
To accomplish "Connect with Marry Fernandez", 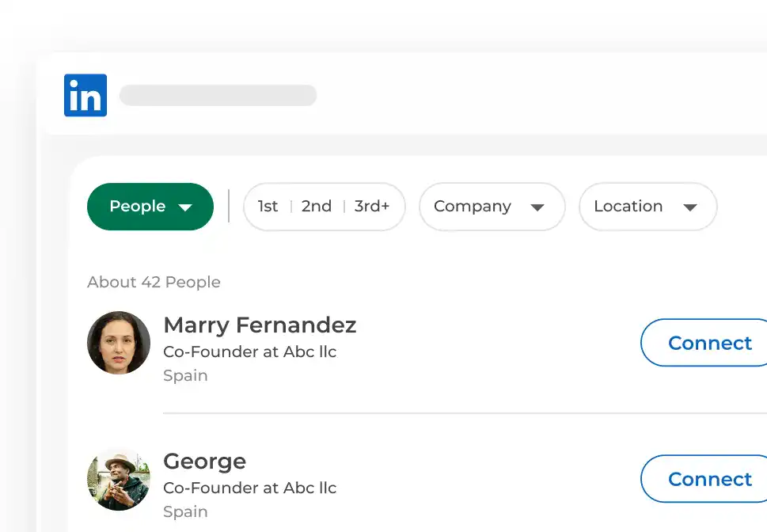I will [x=704, y=343].
